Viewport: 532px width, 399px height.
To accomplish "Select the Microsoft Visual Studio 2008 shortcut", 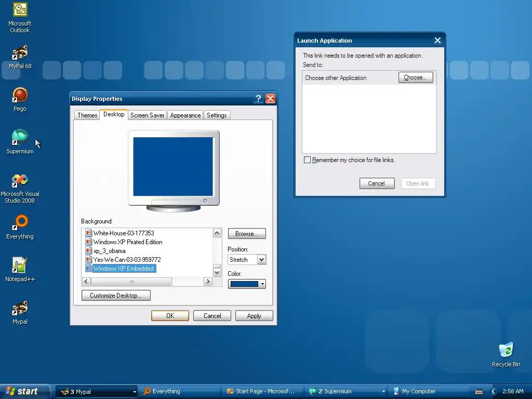I will coord(20,188).
